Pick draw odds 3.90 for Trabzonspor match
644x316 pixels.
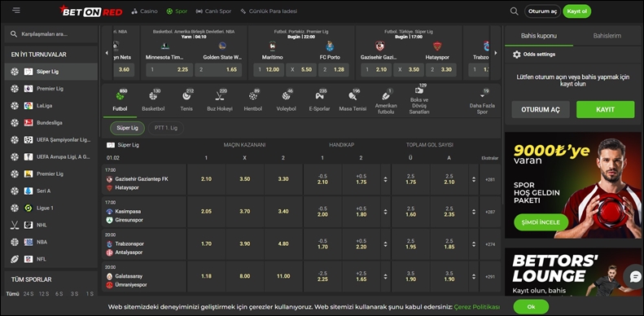(x=245, y=244)
